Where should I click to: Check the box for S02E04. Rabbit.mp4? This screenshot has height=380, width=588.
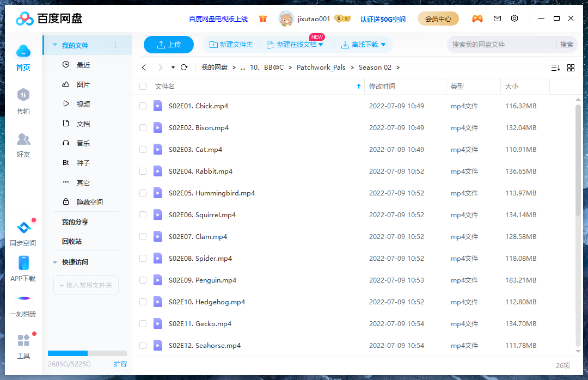point(143,171)
